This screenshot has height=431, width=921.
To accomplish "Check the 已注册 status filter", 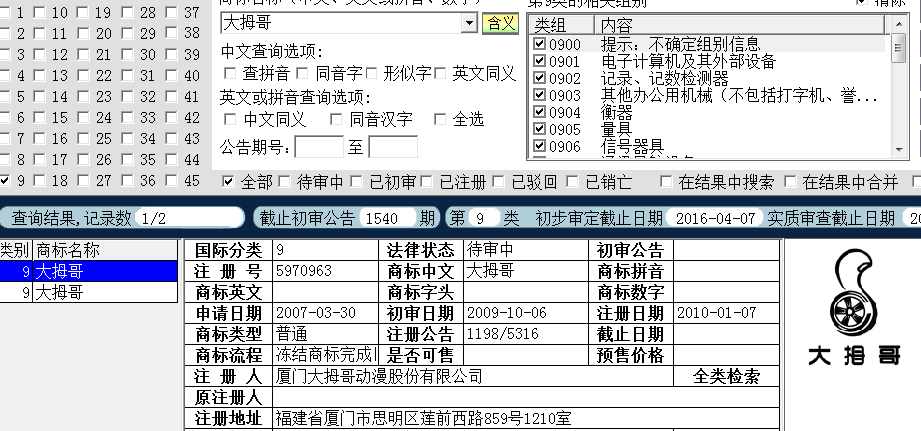I will (x=427, y=182).
